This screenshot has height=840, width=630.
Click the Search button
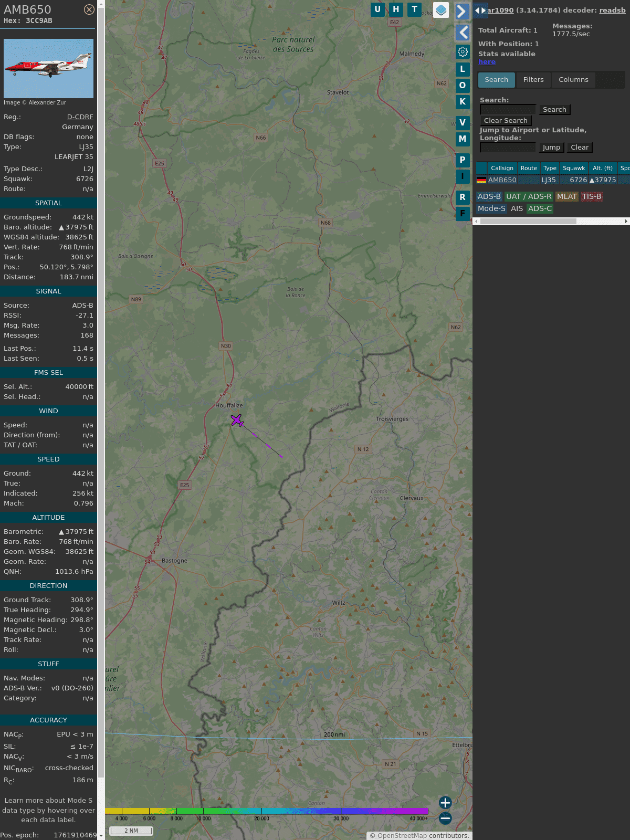click(554, 109)
